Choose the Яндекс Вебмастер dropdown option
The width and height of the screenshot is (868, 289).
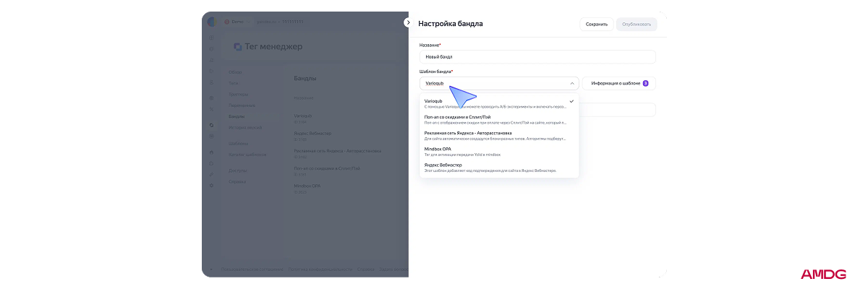point(499,167)
